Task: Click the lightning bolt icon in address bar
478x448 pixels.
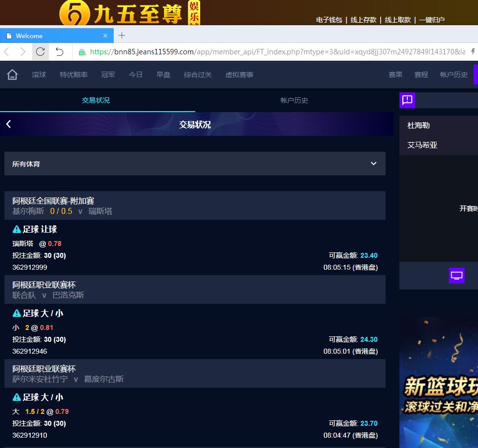Action: point(473,51)
